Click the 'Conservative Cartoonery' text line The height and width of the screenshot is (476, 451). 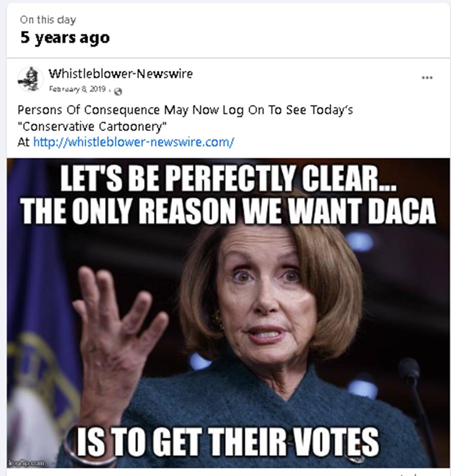[x=92, y=126]
